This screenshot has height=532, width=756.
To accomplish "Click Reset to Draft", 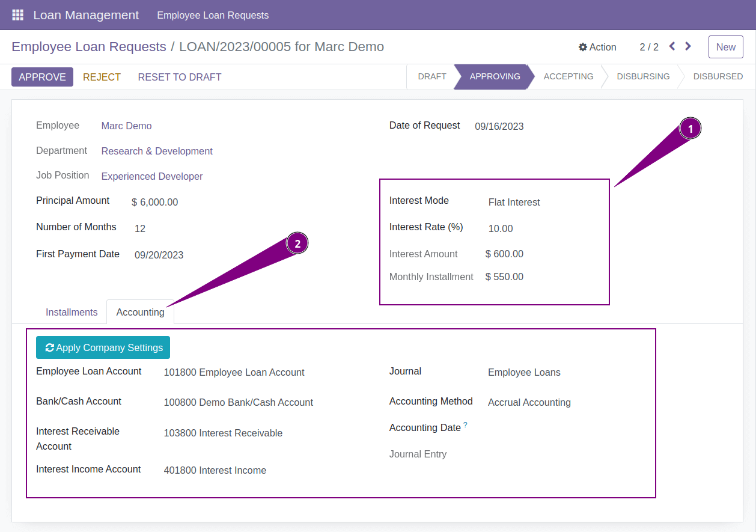I will 179,77.
